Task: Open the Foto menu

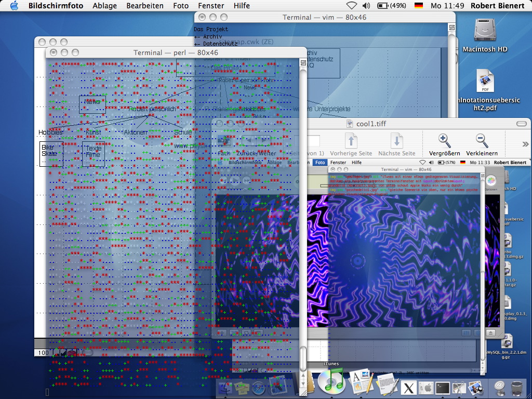Action: pyautogui.click(x=180, y=6)
